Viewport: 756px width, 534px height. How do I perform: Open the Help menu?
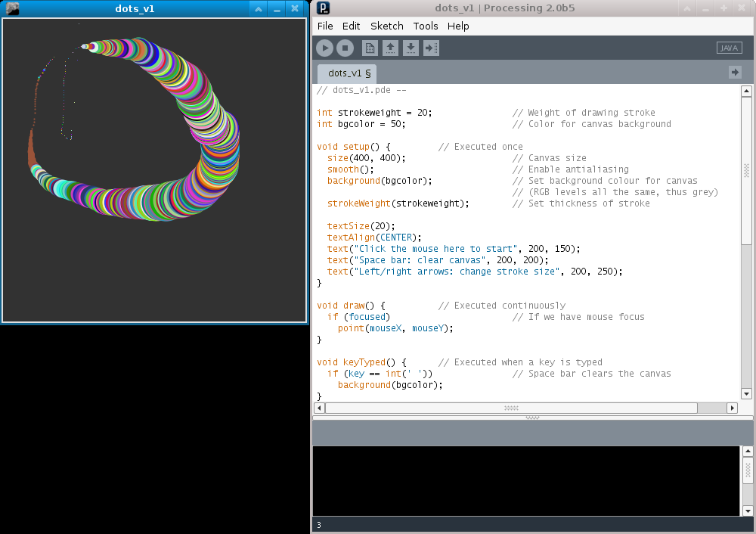point(458,26)
